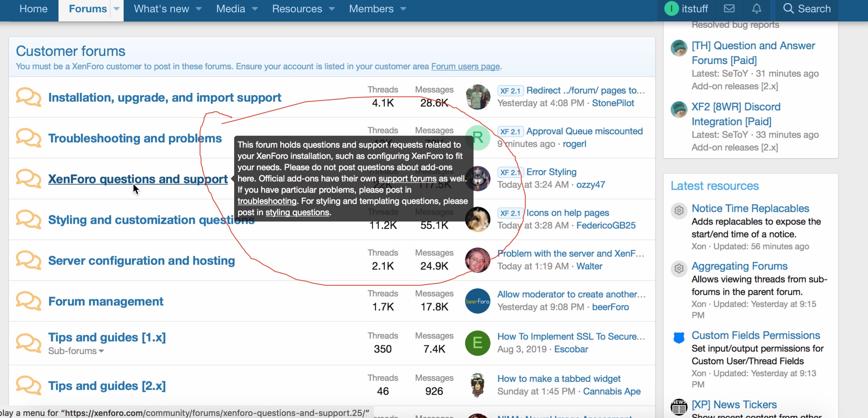
Task: Expand the Members menu dropdown arrow
Action: click(404, 9)
